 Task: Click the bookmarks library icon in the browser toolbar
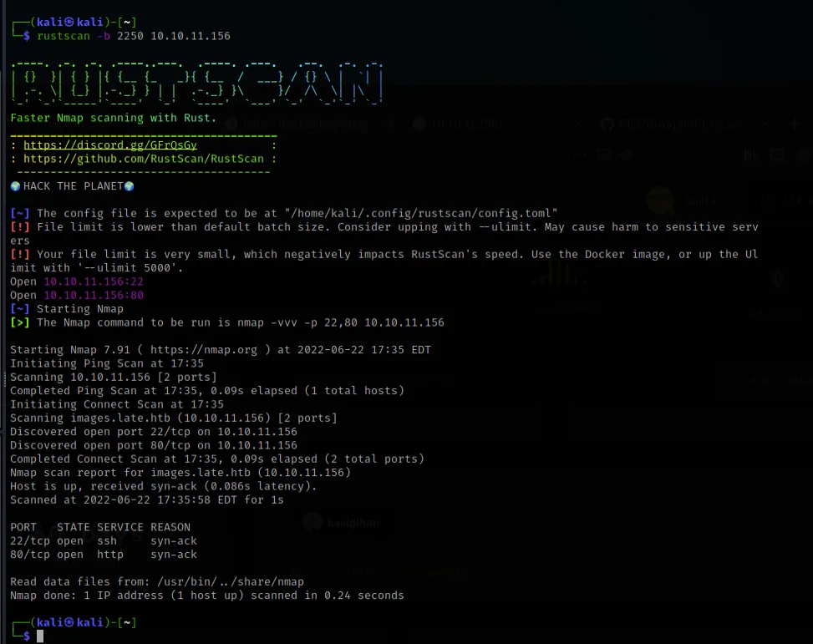point(749,155)
